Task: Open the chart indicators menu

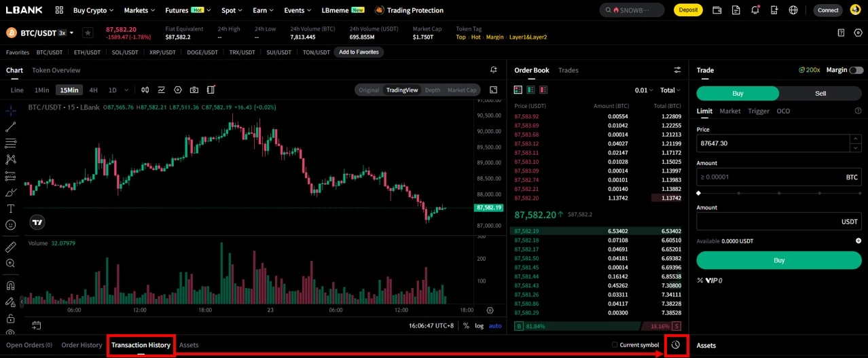Action: (x=162, y=90)
